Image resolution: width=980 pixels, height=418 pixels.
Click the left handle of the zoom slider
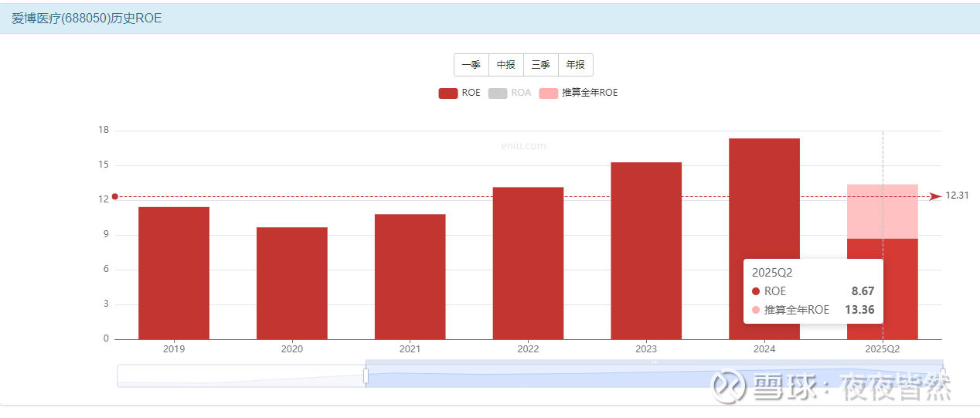point(366,376)
